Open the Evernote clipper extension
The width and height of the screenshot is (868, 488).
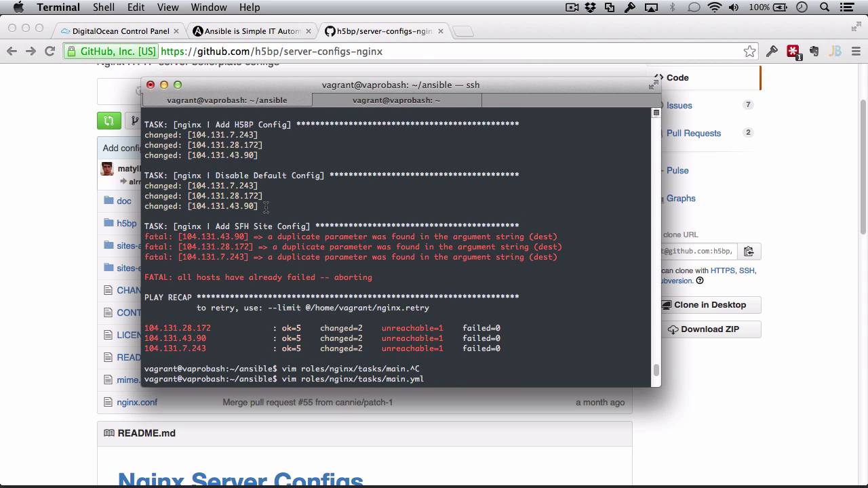click(x=814, y=52)
